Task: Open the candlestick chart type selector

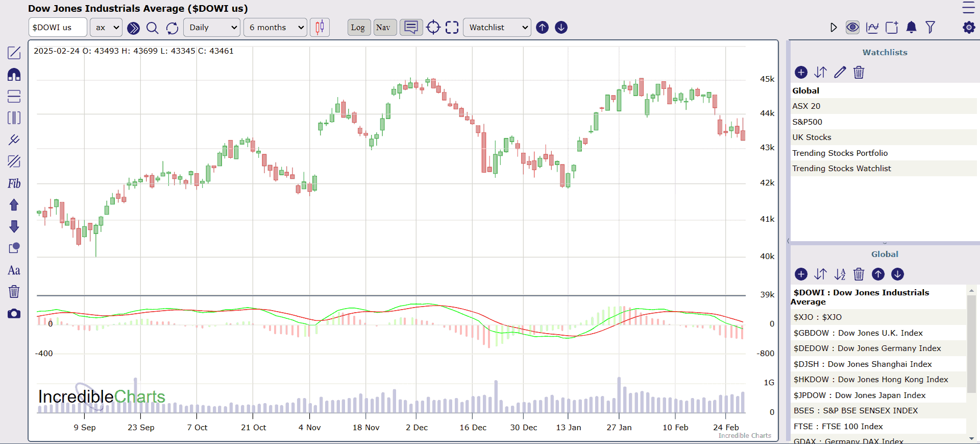Action: click(320, 27)
